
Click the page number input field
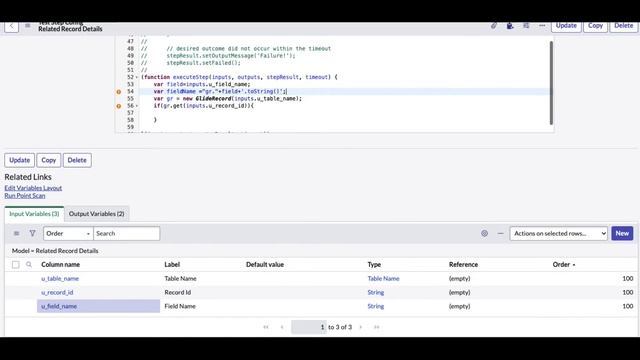coord(309,327)
